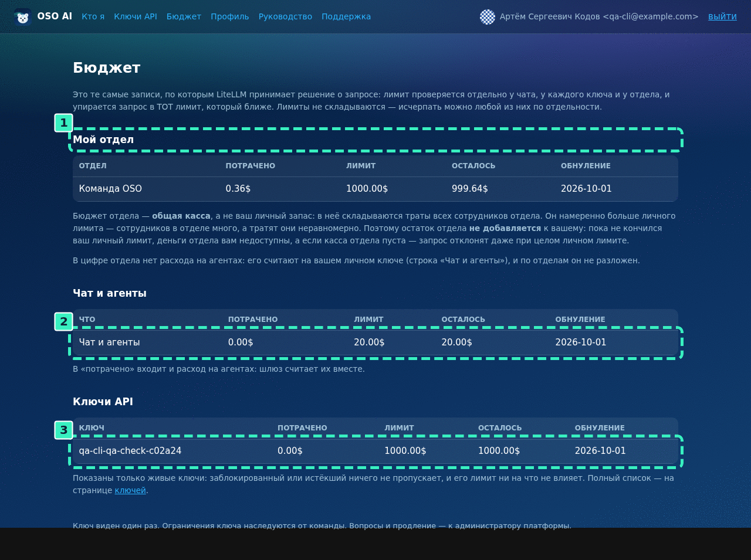Open the «Кто я» menu item
Screen dimensions: 751x560
pos(93,16)
